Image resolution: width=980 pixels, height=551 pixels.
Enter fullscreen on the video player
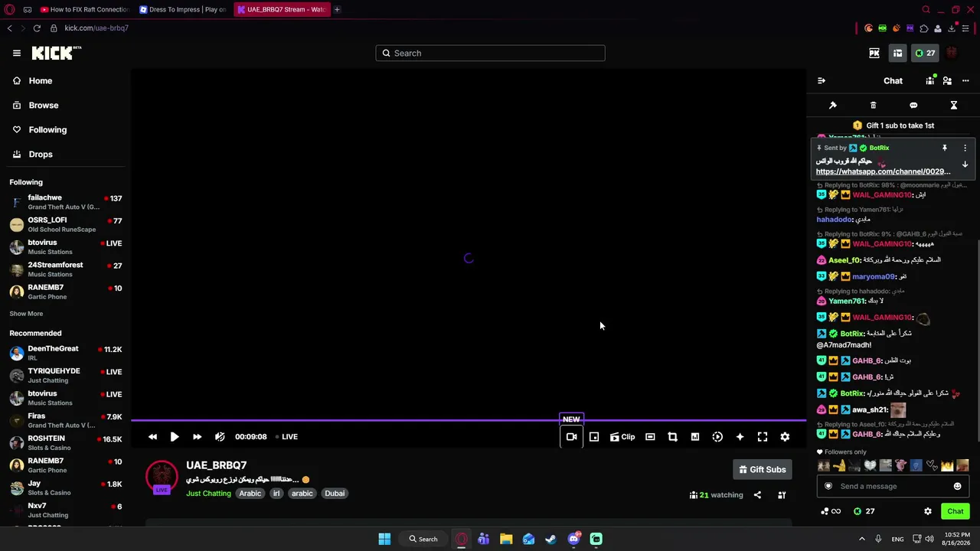(763, 437)
